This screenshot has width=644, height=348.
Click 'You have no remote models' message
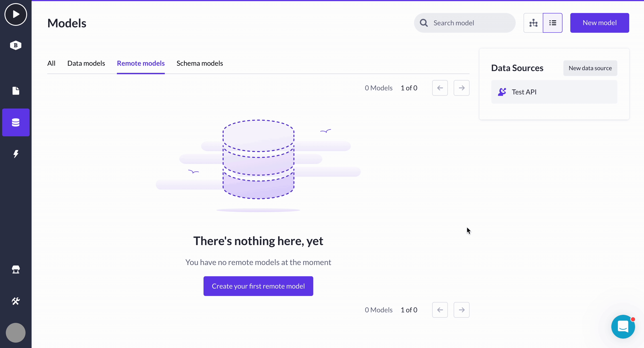click(x=258, y=262)
